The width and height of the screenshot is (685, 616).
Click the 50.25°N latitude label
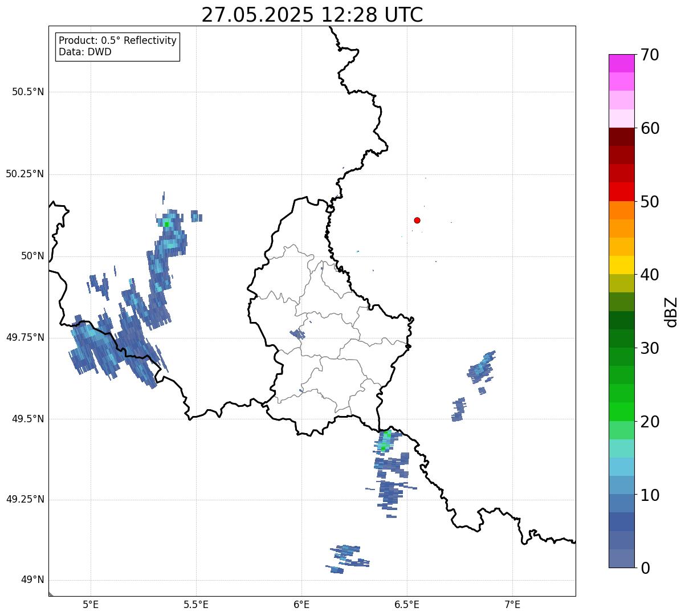25,174
